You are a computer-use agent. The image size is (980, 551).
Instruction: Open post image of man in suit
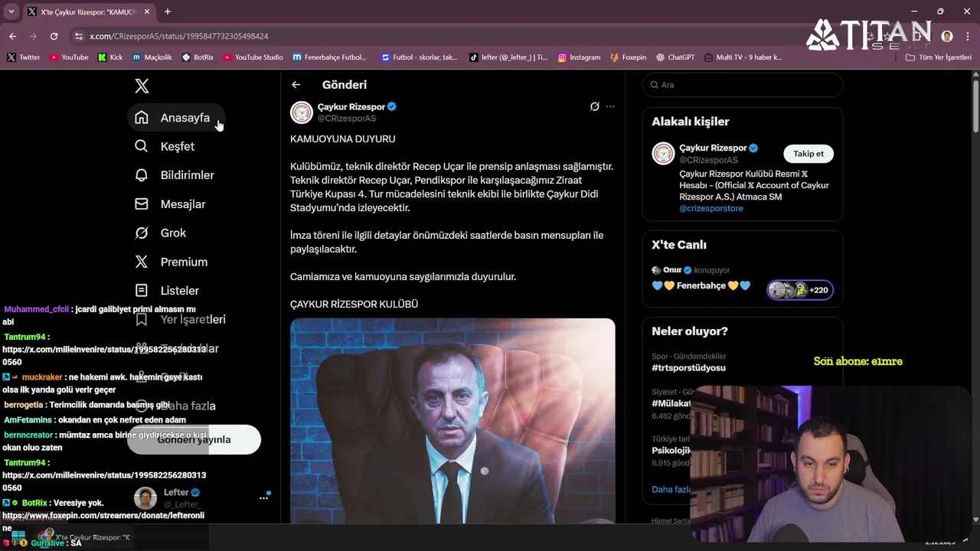click(x=452, y=421)
